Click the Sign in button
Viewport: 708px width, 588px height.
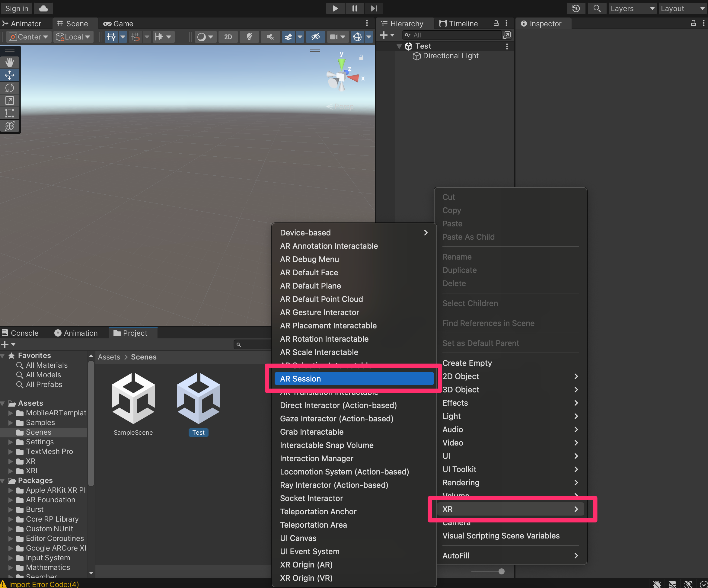point(17,8)
